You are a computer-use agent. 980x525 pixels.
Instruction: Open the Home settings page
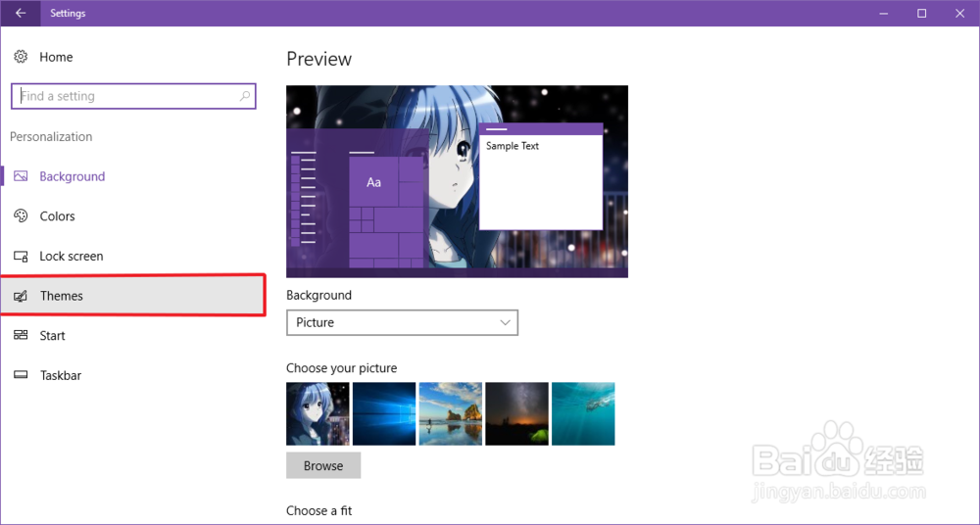[56, 57]
